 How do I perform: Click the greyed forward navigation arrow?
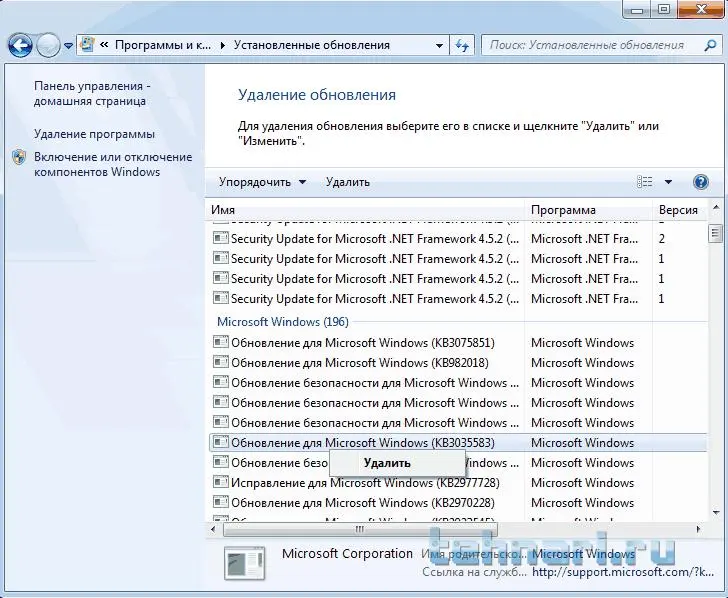pos(48,45)
